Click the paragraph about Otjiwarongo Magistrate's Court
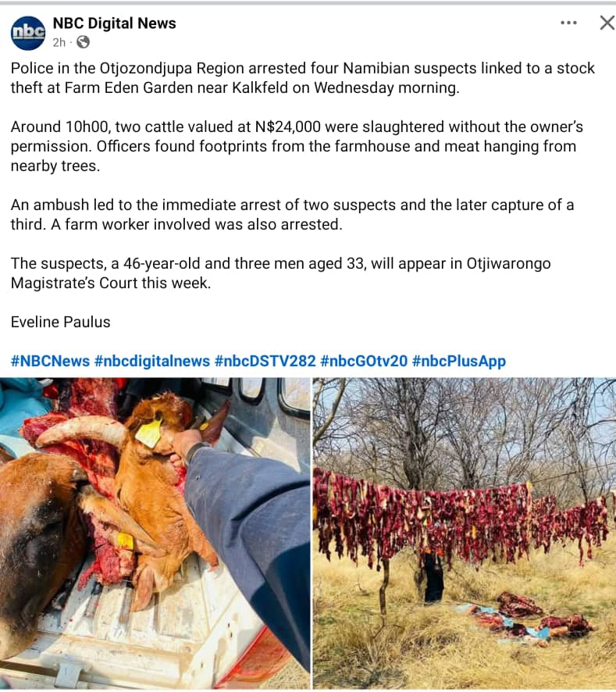 pos(280,273)
